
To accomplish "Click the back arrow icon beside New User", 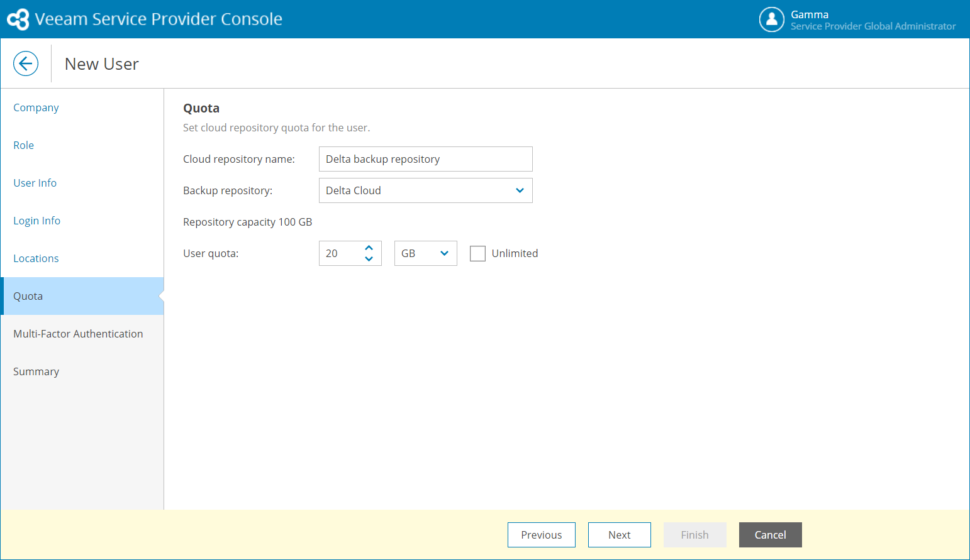I will pyautogui.click(x=26, y=63).
